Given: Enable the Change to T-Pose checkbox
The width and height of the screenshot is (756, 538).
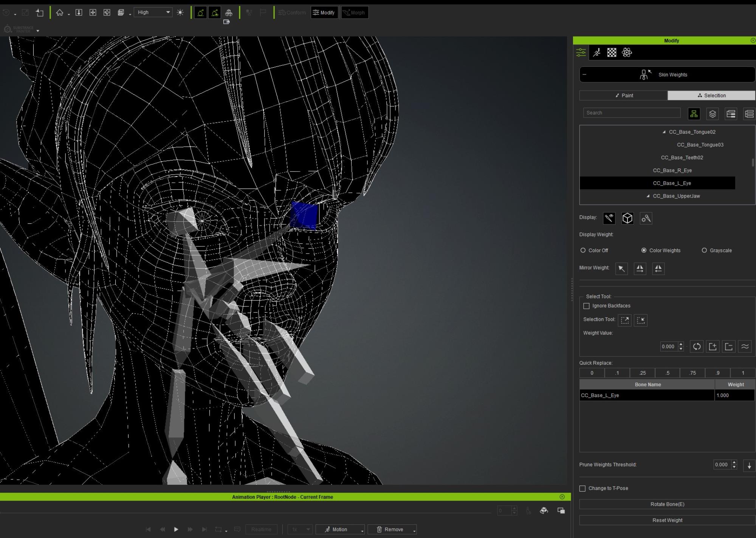Looking at the screenshot, I should pos(582,489).
